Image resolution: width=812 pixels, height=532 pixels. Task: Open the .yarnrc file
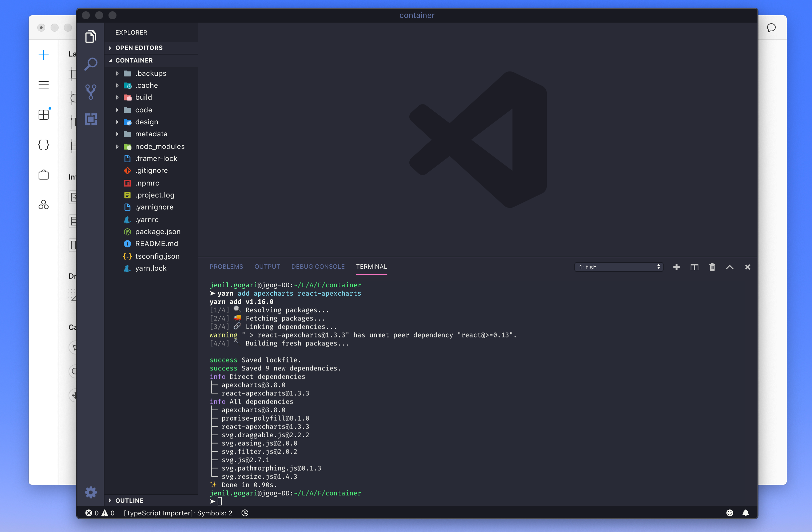(151, 219)
